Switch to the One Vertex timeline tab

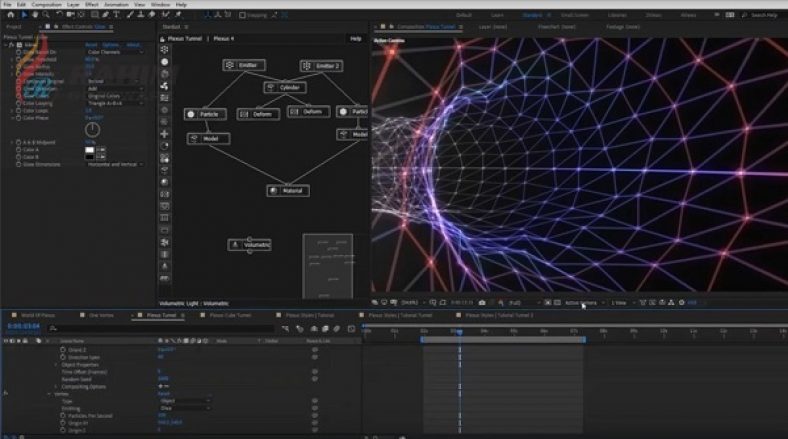(101, 315)
